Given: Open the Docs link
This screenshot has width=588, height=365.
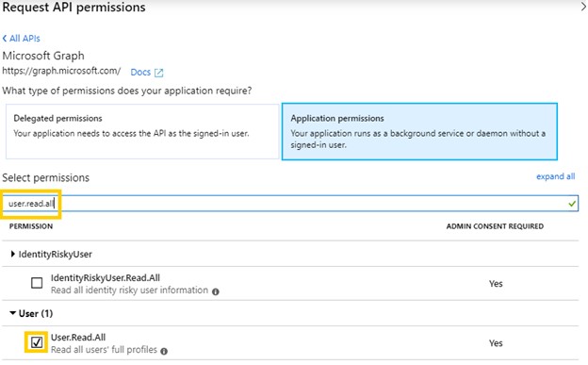Looking at the screenshot, I should [x=140, y=72].
